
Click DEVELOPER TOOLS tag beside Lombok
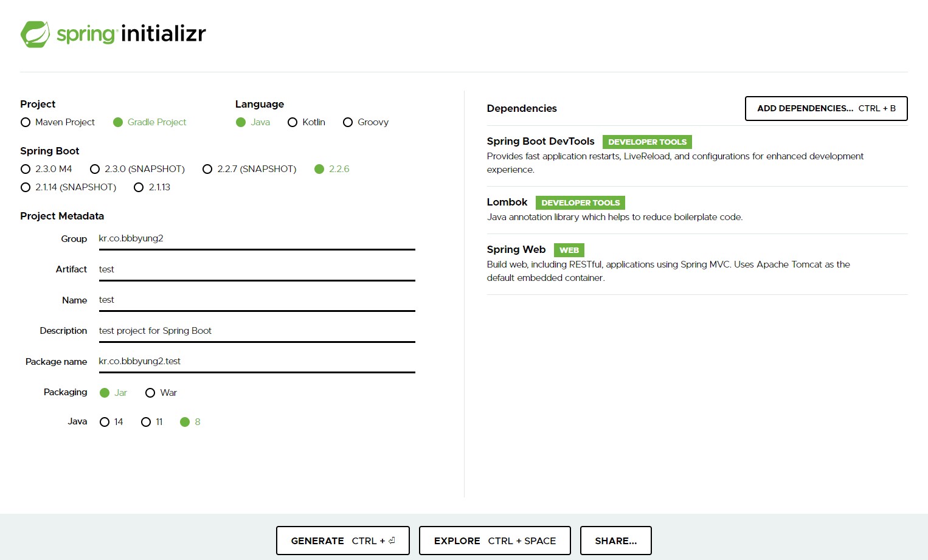(x=580, y=202)
